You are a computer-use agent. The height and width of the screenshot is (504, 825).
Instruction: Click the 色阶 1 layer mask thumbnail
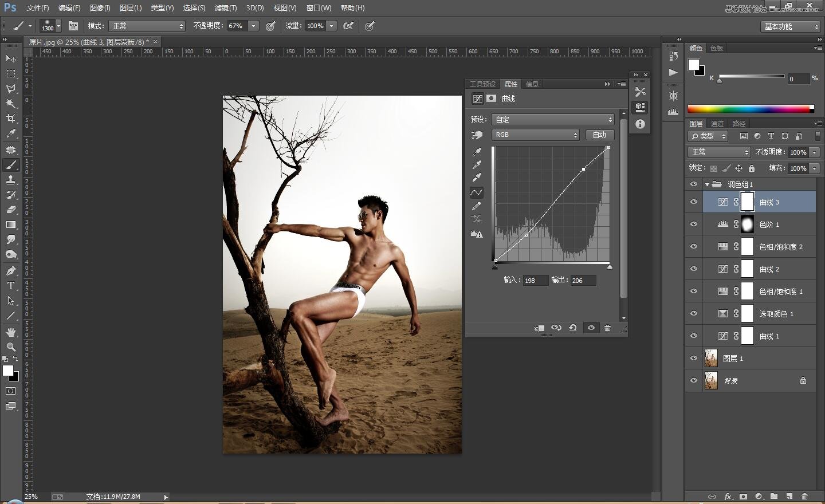tap(747, 225)
